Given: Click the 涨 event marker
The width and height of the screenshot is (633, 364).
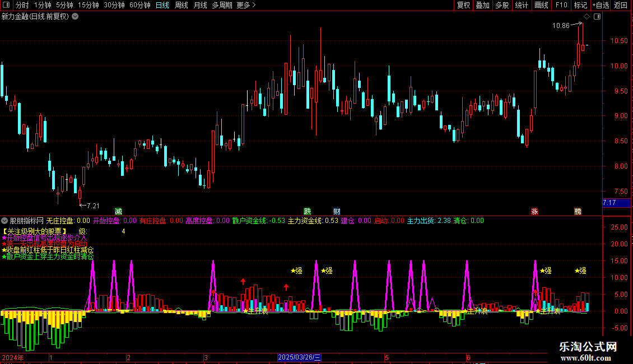Looking at the screenshot, I should (x=534, y=212).
